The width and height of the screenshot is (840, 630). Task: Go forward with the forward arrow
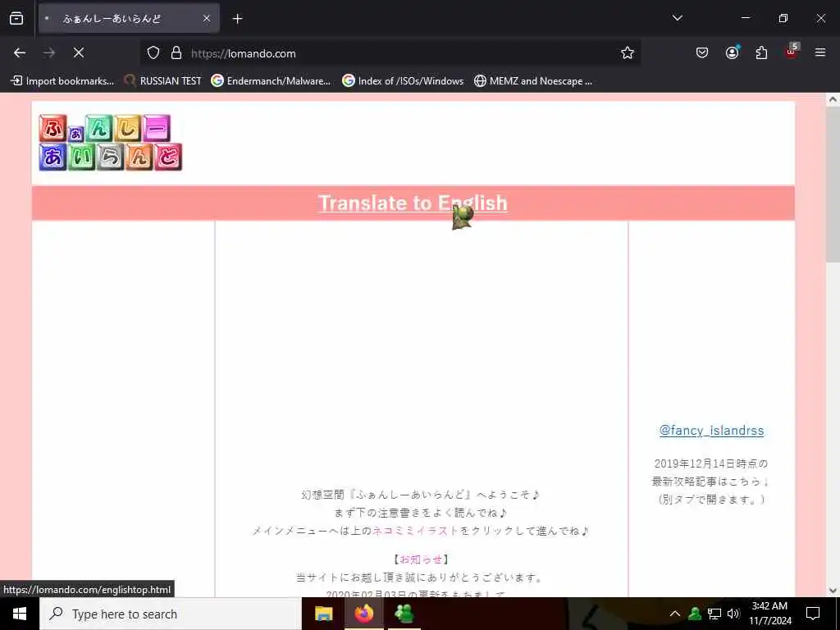pos(49,52)
